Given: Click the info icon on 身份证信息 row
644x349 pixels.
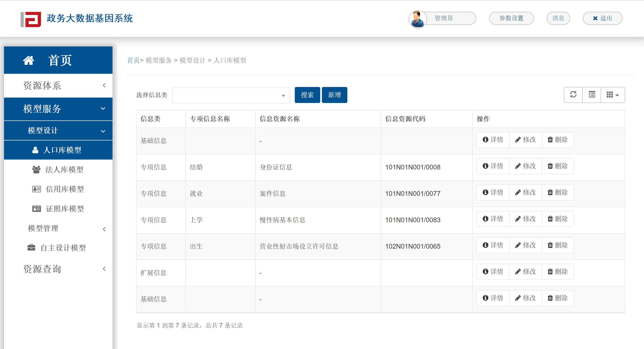Looking at the screenshot, I should (x=486, y=166).
